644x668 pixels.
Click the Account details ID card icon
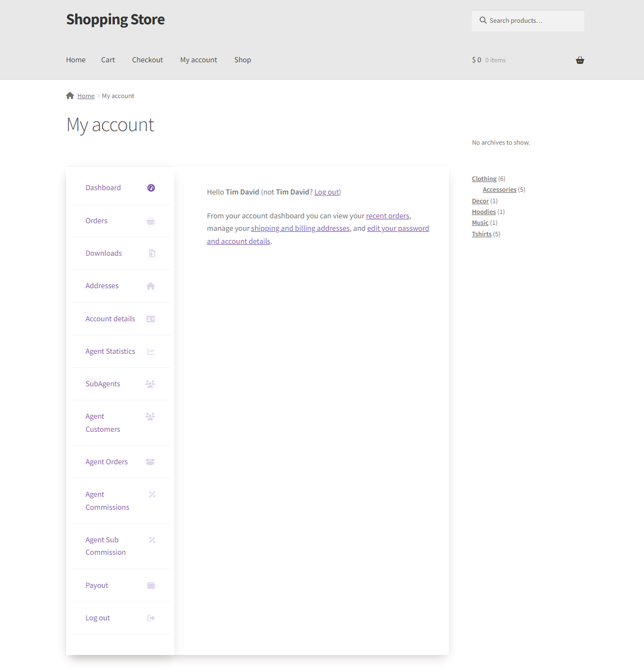point(151,319)
